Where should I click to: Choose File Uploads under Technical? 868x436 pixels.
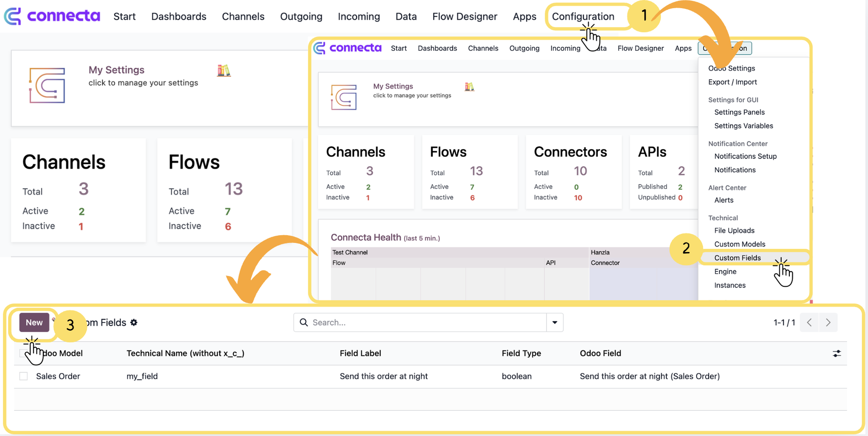734,231
